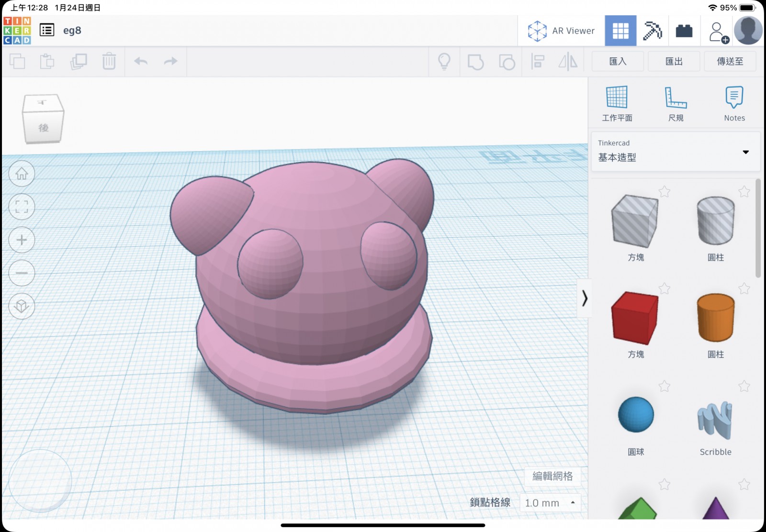Open the 1.0 mm snap grid dropdown
Image resolution: width=766 pixels, height=532 pixels.
(550, 503)
